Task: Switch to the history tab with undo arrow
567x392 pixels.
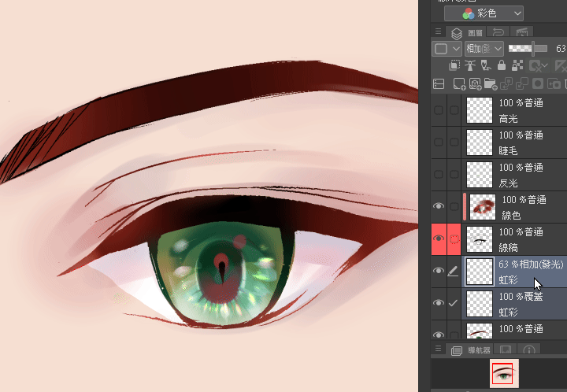Action: click(x=498, y=32)
